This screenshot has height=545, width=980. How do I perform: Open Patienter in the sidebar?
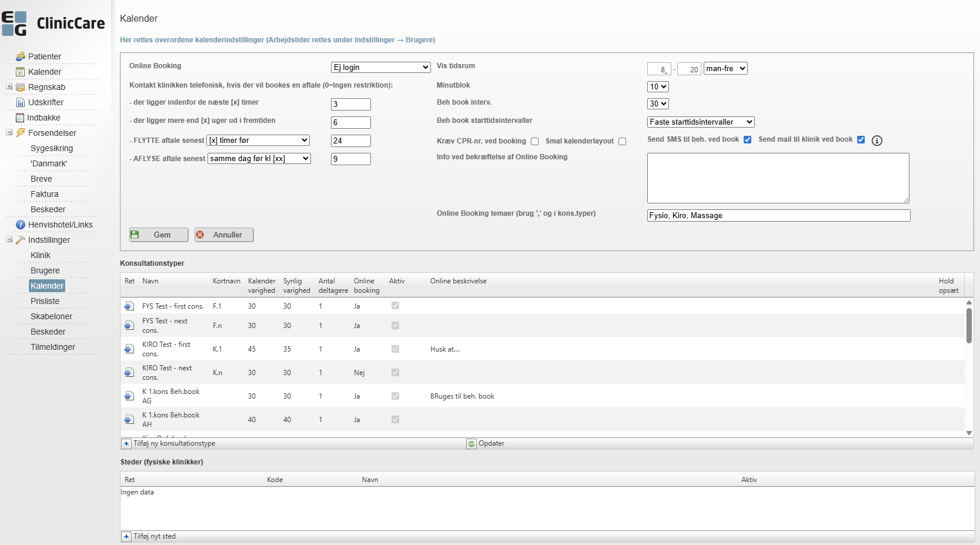point(45,56)
